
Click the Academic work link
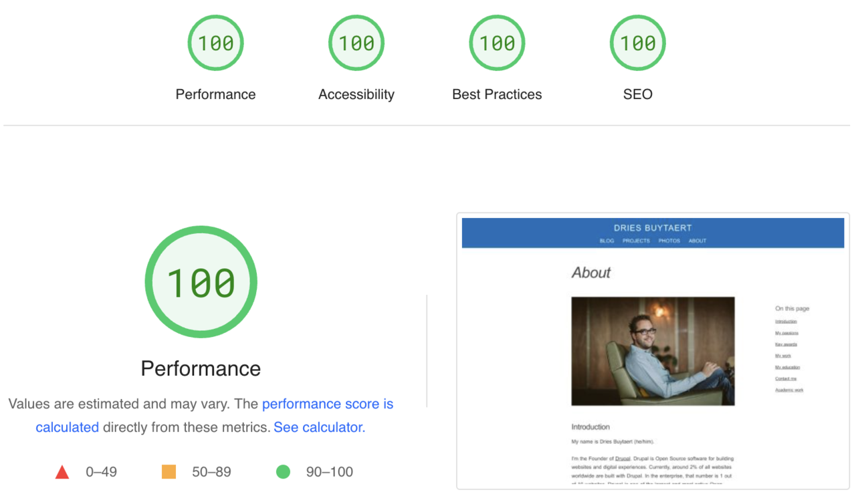click(x=789, y=390)
